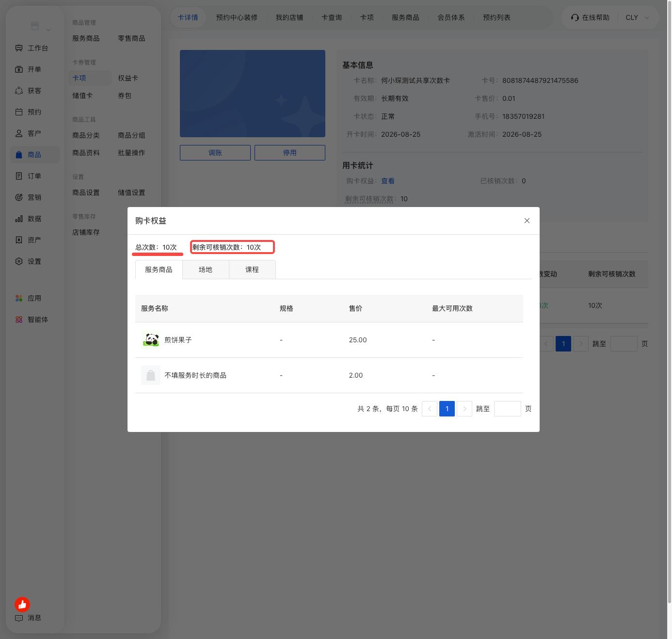Select the 卡详情 top tab

[x=188, y=17]
